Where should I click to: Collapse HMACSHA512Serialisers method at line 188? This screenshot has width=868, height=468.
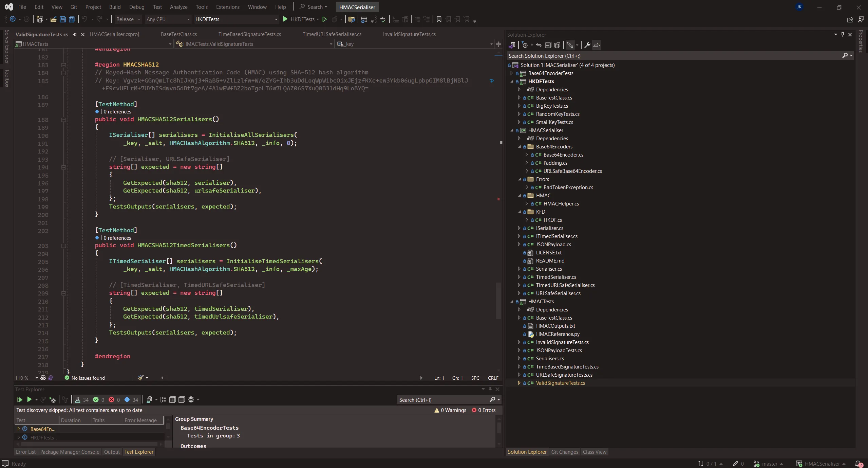pos(63,120)
